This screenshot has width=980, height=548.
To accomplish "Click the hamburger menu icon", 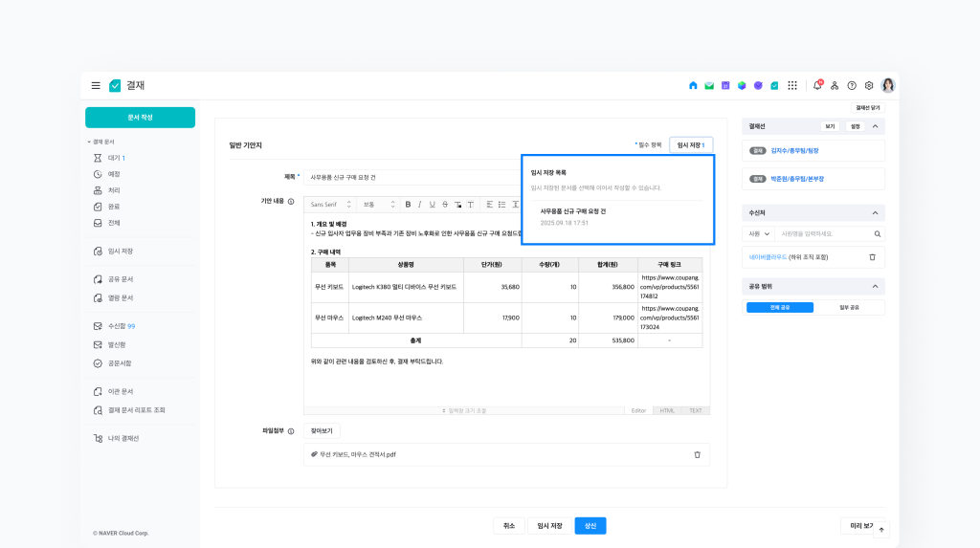I will point(96,85).
